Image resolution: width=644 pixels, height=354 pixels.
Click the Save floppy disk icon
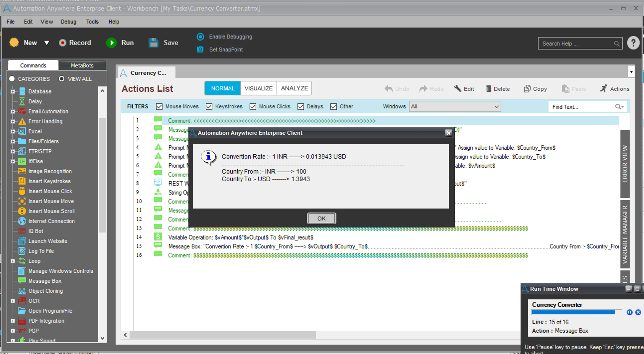pos(153,43)
